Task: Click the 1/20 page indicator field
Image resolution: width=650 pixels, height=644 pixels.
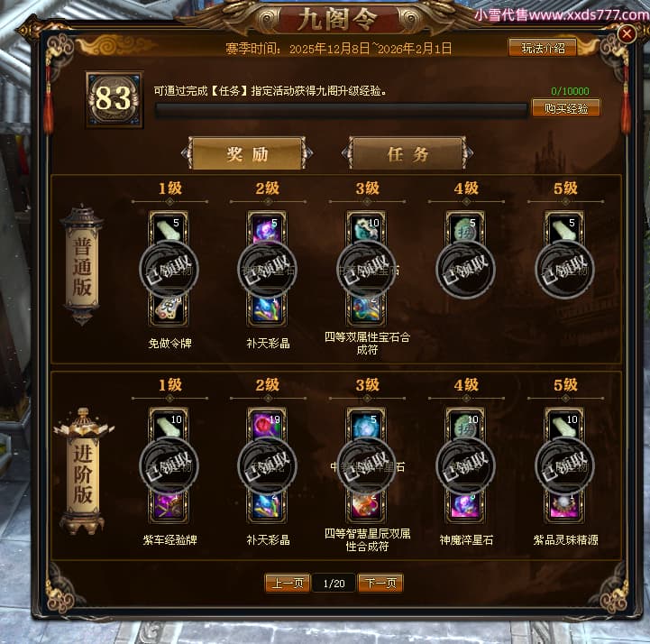Action: pos(334,584)
